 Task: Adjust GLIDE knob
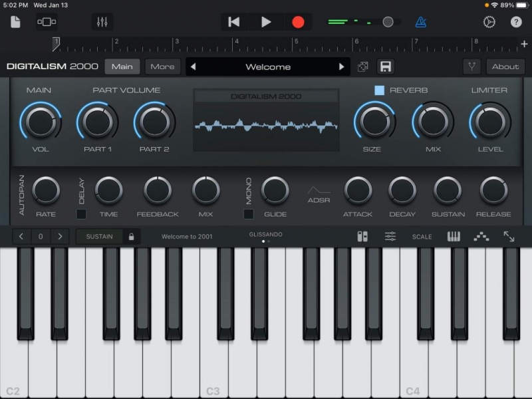tap(275, 190)
